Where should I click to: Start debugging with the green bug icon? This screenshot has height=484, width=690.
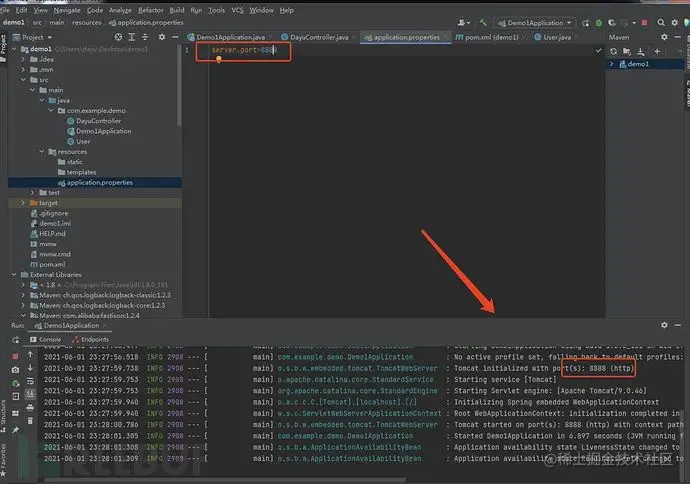coord(598,23)
